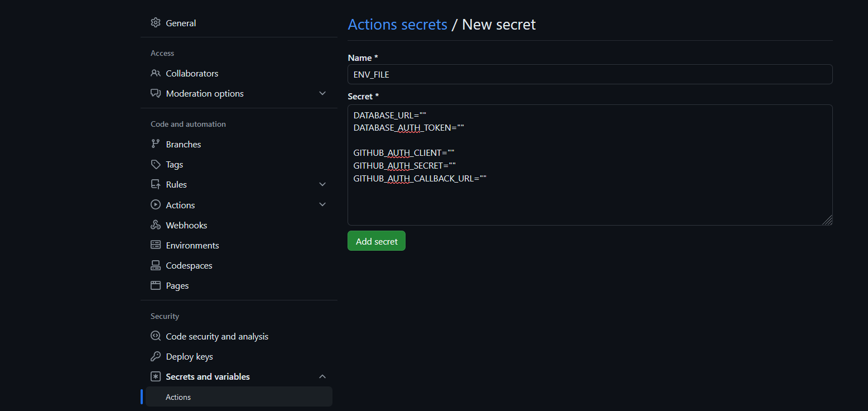Click the Moderation options label
Viewport: 868px width, 411px height.
pos(205,93)
